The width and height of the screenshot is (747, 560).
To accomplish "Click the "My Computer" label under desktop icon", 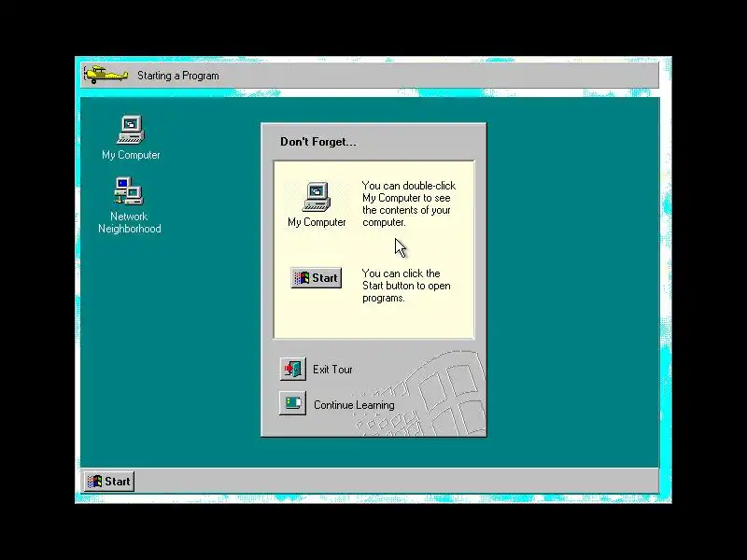I will 131,155.
